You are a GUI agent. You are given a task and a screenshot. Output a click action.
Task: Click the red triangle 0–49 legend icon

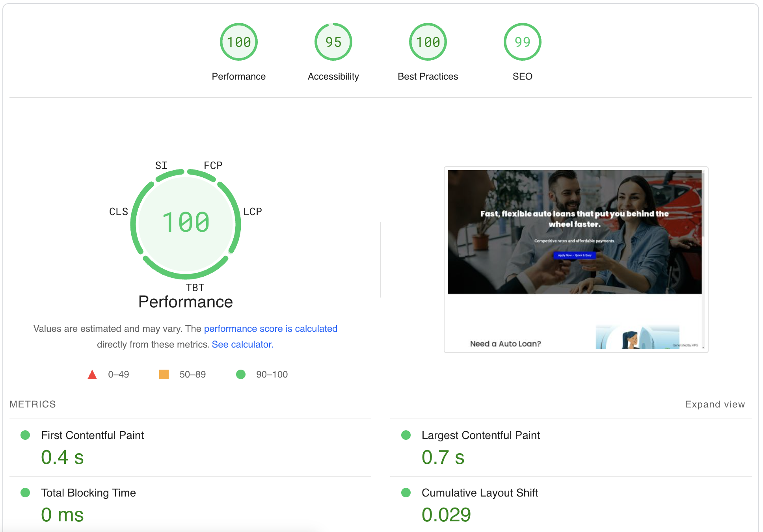pyautogui.click(x=92, y=374)
